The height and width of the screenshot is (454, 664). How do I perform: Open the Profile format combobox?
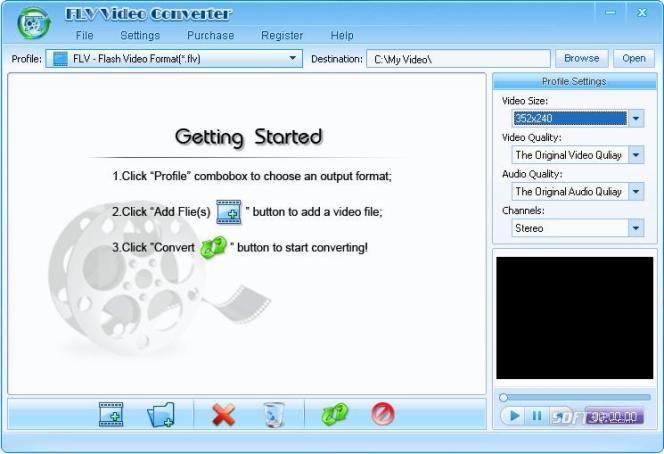tap(174, 58)
